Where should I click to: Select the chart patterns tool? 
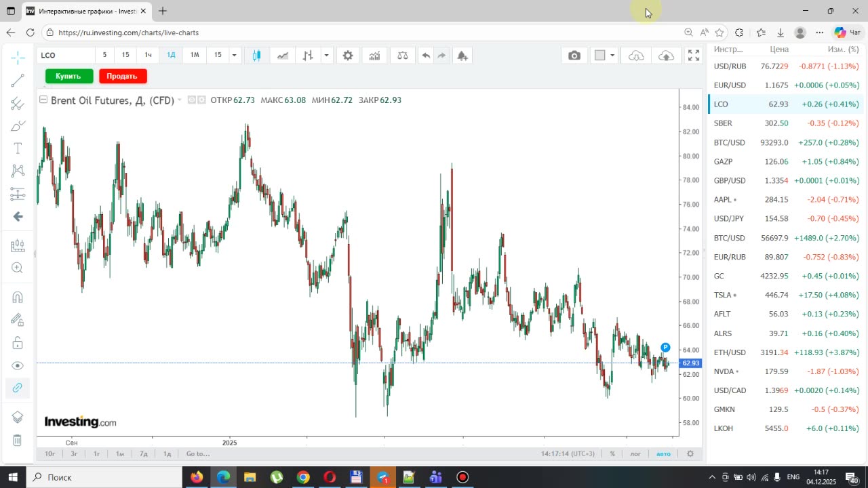pyautogui.click(x=18, y=171)
